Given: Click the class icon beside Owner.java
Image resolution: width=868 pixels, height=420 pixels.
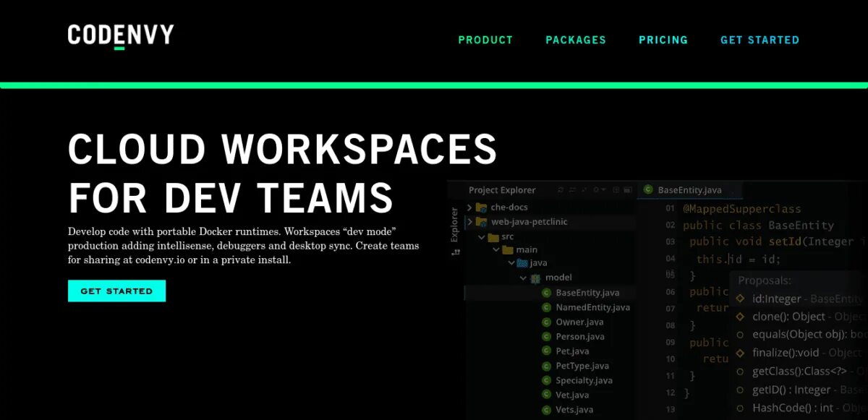Looking at the screenshot, I should 548,322.
